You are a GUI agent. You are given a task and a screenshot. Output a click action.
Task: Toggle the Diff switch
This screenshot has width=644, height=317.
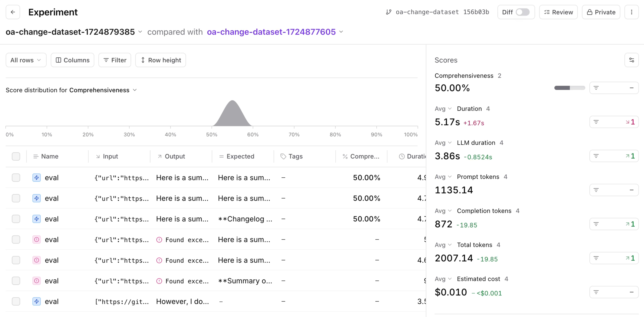click(x=522, y=12)
